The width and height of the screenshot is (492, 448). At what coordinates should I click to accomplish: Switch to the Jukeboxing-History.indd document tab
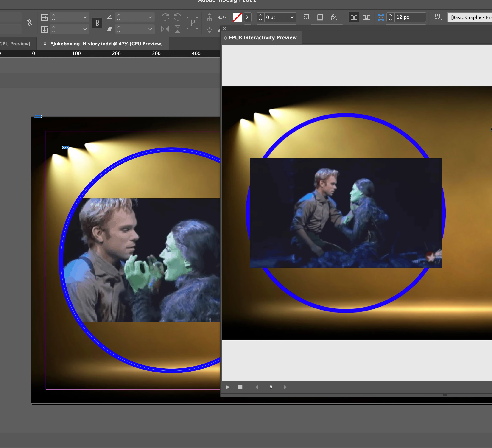107,44
